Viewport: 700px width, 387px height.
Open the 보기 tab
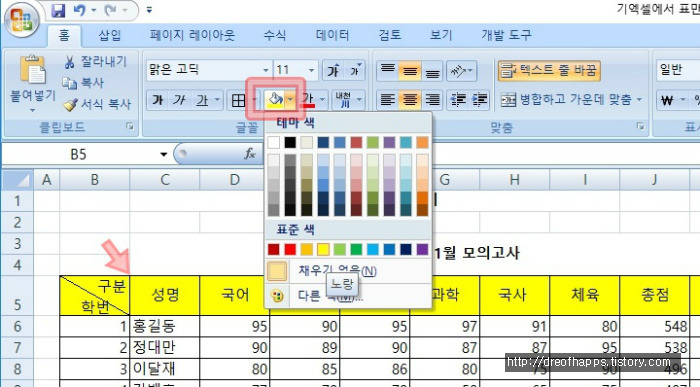tap(441, 35)
